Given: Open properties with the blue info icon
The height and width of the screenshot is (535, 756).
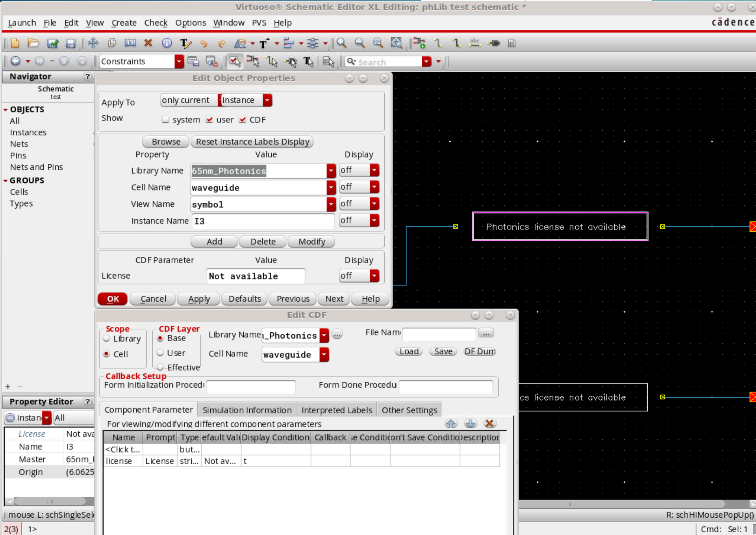Looking at the screenshot, I should 167,43.
